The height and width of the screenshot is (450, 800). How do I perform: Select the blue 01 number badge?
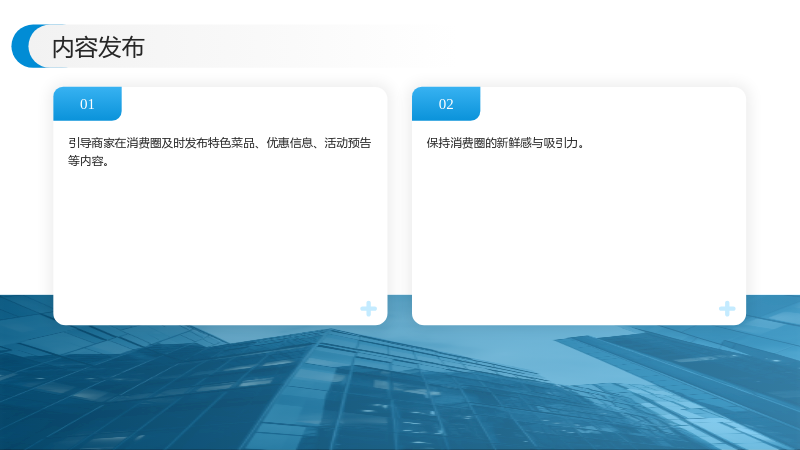click(x=87, y=104)
